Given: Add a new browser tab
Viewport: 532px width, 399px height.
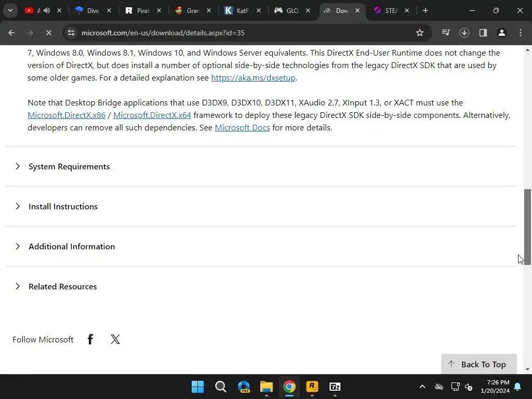Looking at the screenshot, I should 425,10.
